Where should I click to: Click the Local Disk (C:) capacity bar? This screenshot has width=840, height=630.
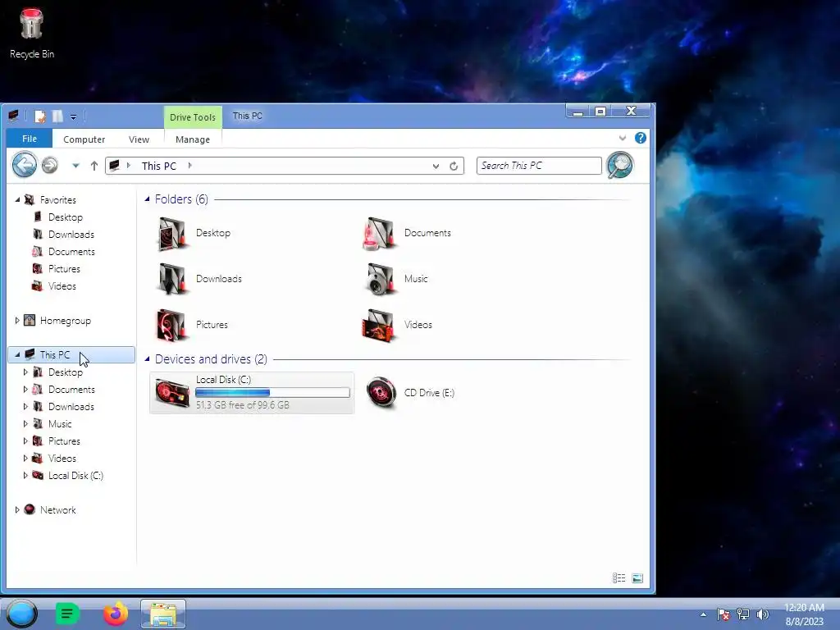point(272,393)
